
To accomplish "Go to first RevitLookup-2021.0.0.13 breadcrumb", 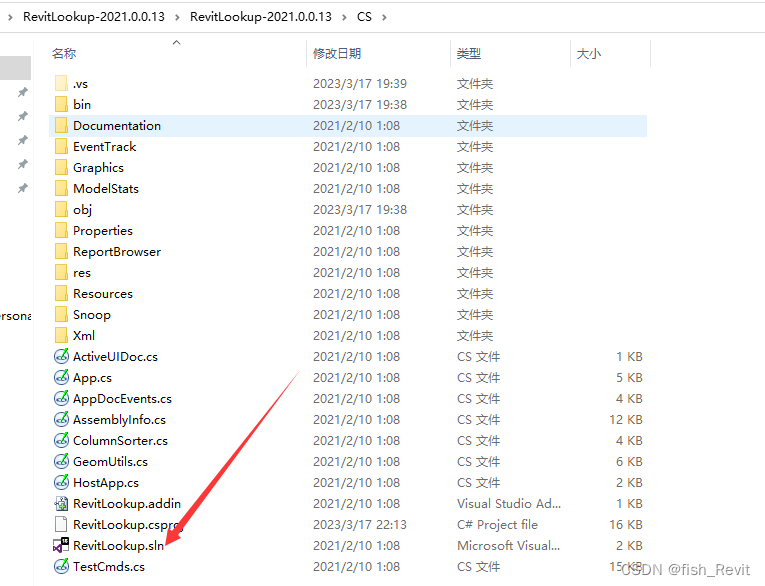I will [x=94, y=17].
